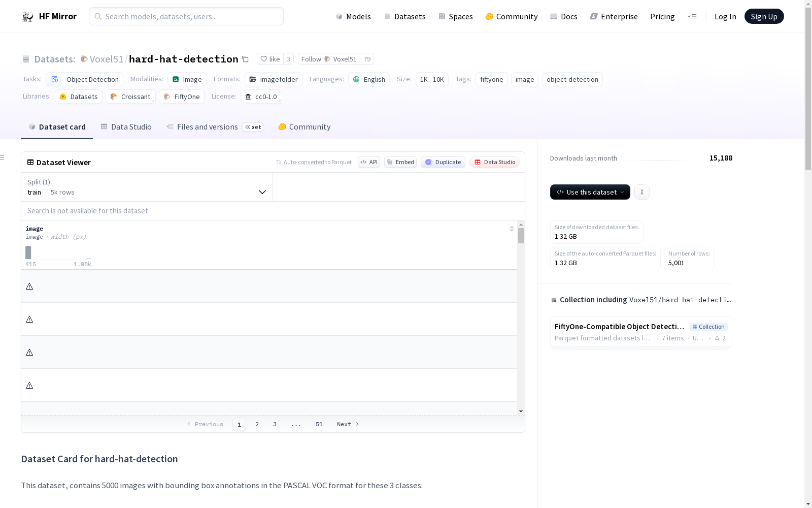Click the Embed button
Viewport: 812px width, 508px height.
click(400, 162)
